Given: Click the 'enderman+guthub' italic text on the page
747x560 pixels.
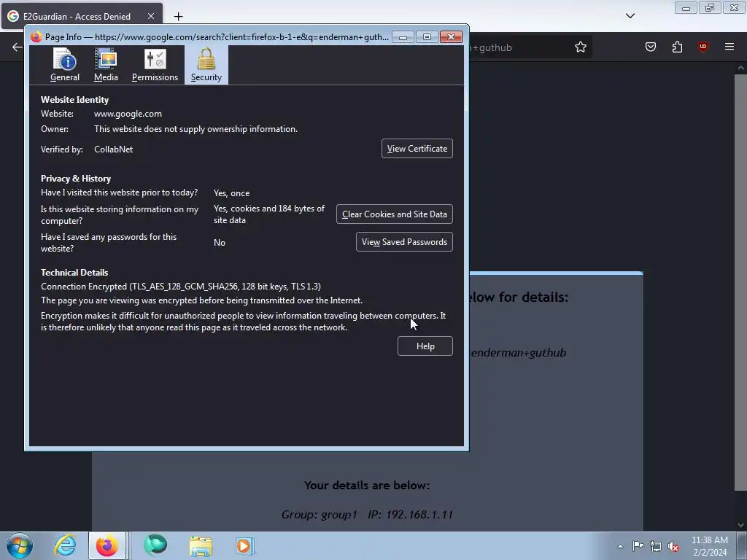Looking at the screenshot, I should (519, 353).
